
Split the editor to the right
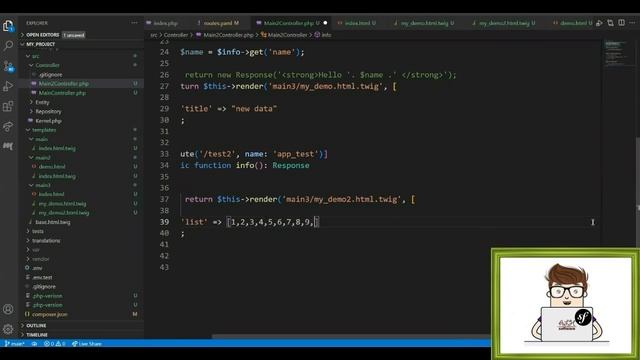click(x=621, y=23)
